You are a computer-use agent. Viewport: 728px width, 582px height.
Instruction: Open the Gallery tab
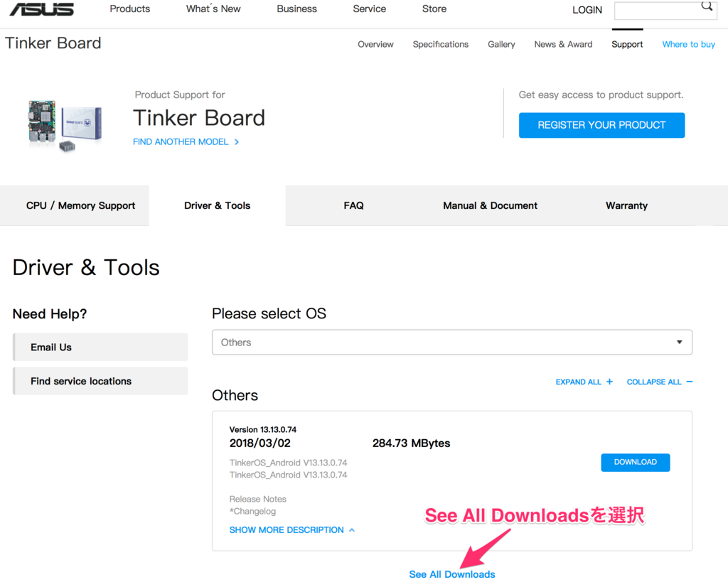click(501, 44)
